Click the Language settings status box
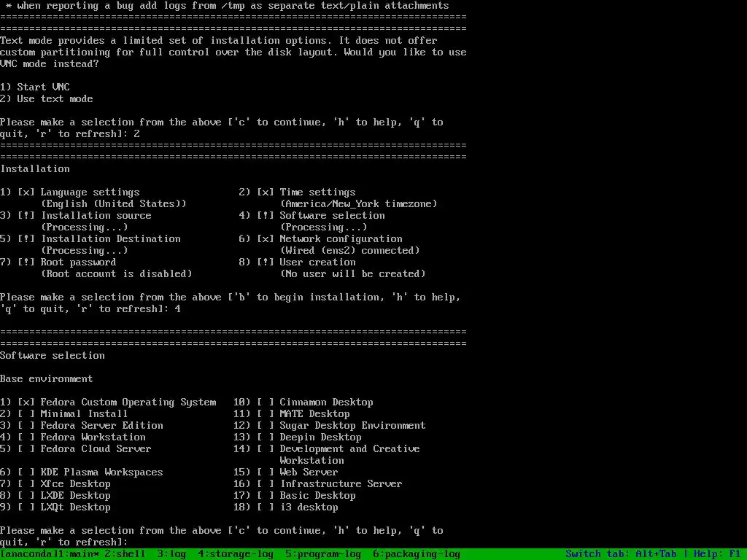The image size is (747, 560). [26, 192]
